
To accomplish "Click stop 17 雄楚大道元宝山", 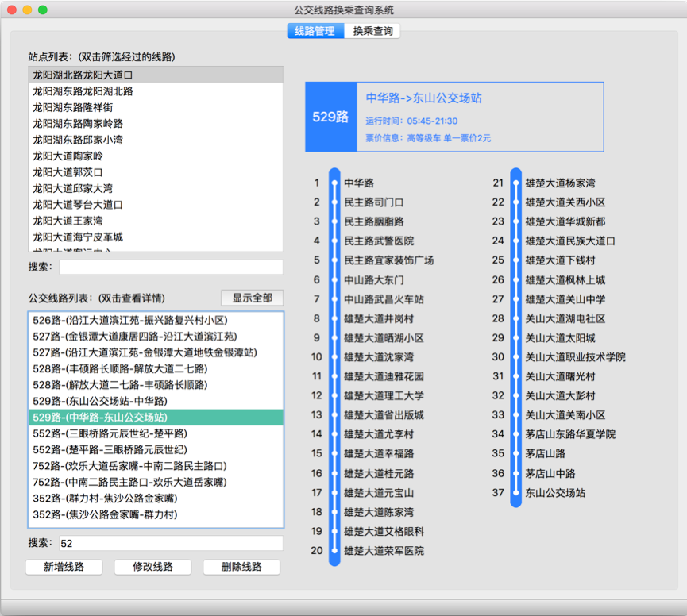I will point(379,492).
